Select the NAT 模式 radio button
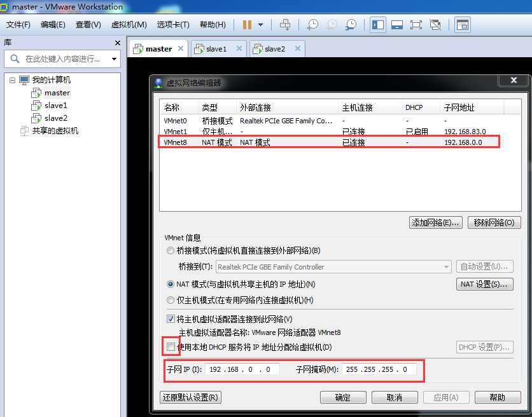 pyautogui.click(x=171, y=284)
